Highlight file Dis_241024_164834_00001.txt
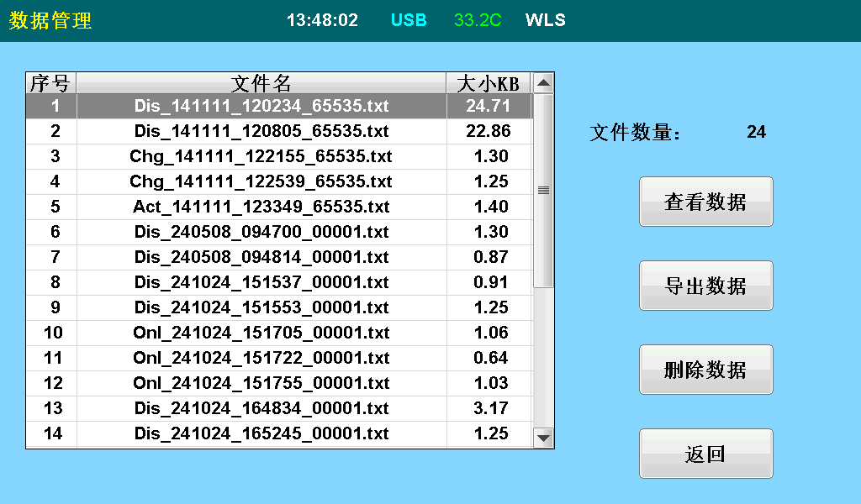 pos(261,408)
